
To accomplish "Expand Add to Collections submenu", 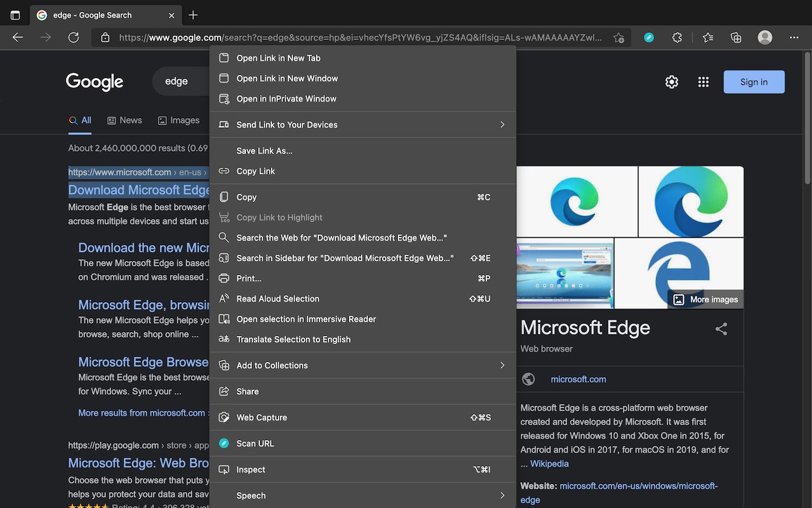I will click(x=502, y=365).
